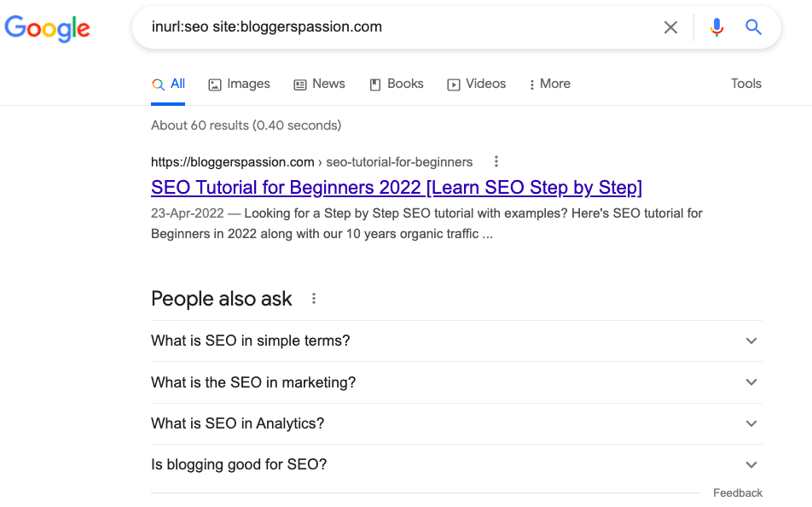Image resolution: width=812 pixels, height=507 pixels.
Task: Open the People also ask three-dot menu
Action: [x=313, y=298]
